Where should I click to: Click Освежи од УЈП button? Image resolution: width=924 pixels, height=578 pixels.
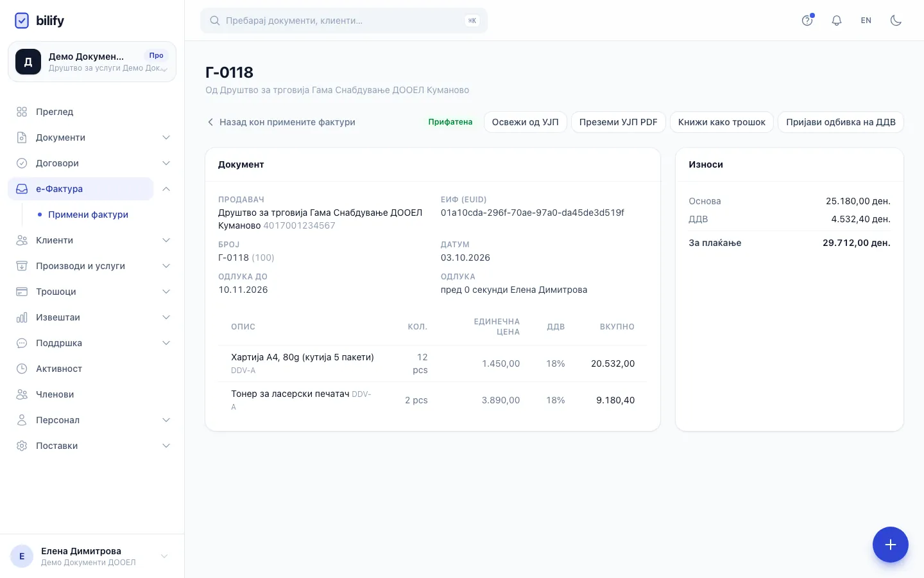[525, 122]
